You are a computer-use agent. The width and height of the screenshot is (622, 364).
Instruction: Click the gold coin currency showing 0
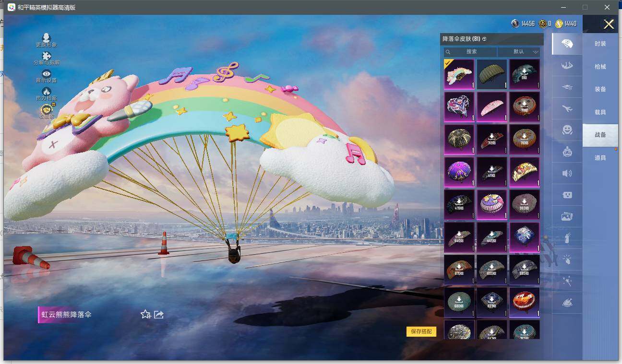pyautogui.click(x=542, y=23)
